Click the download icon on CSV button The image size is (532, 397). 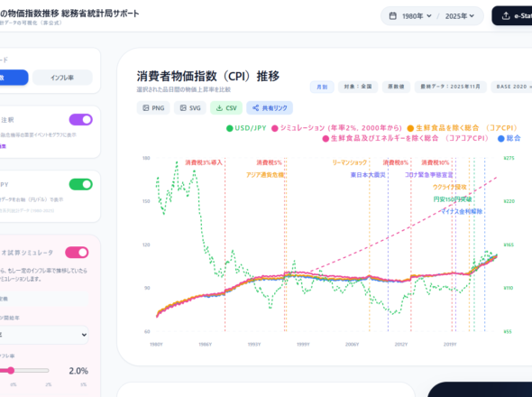[x=219, y=108]
